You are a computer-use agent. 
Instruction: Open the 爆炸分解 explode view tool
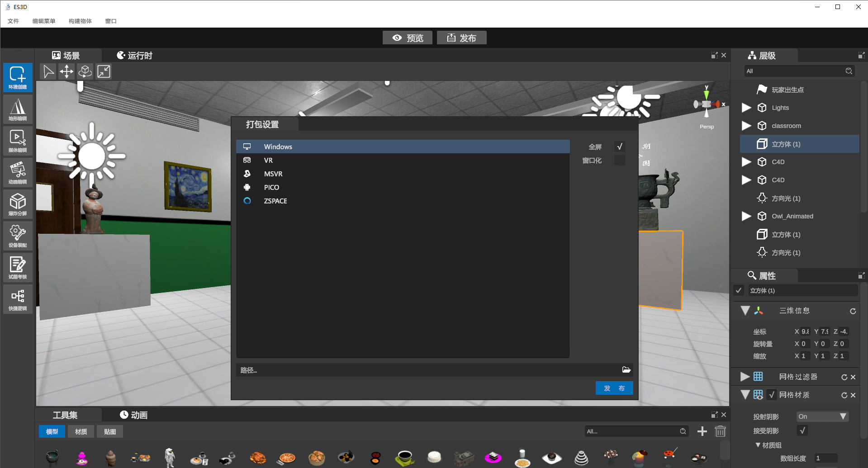[18, 204]
